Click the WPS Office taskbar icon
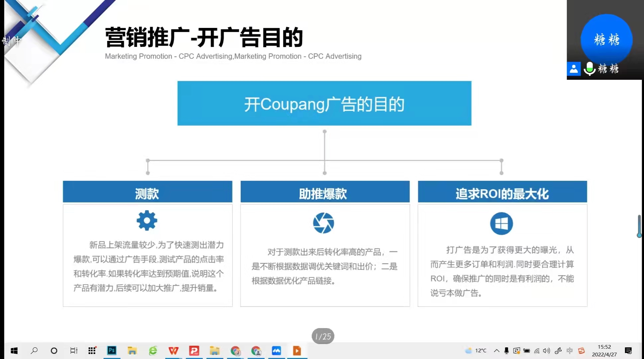 click(x=173, y=350)
